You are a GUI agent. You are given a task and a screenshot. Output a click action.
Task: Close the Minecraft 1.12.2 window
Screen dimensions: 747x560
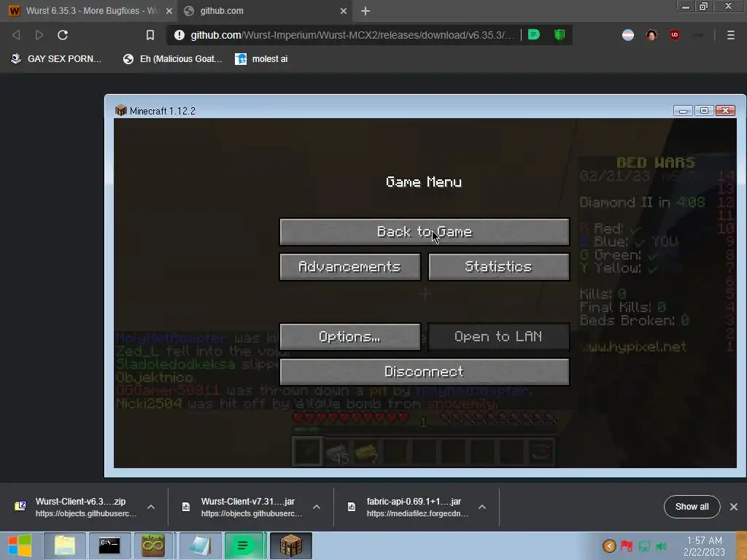[x=725, y=111]
